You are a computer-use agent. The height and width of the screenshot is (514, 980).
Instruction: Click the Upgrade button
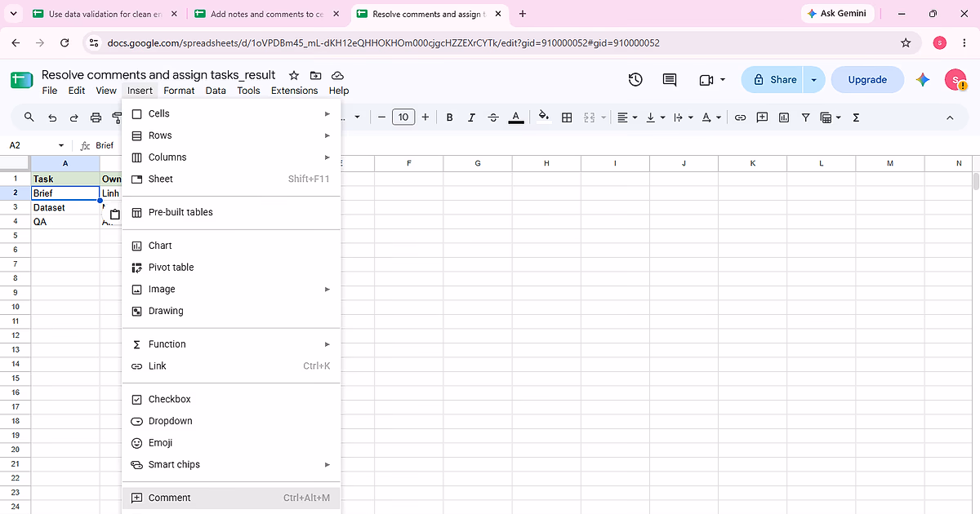(867, 80)
